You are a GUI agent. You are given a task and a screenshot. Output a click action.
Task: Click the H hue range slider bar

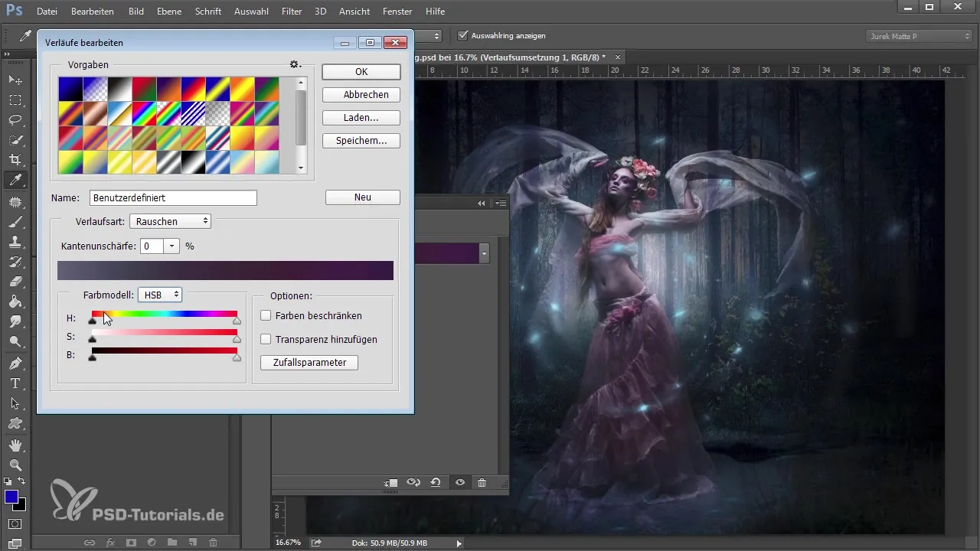point(165,314)
